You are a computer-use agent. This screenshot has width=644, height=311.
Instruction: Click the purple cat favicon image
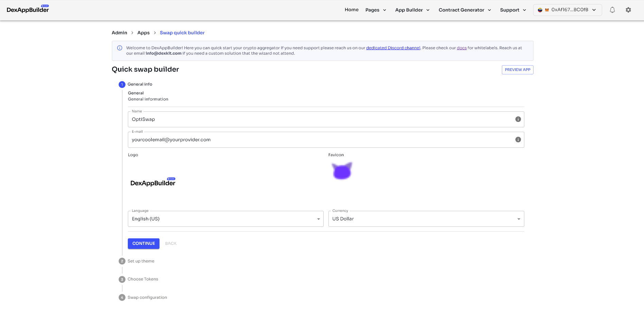(x=342, y=171)
